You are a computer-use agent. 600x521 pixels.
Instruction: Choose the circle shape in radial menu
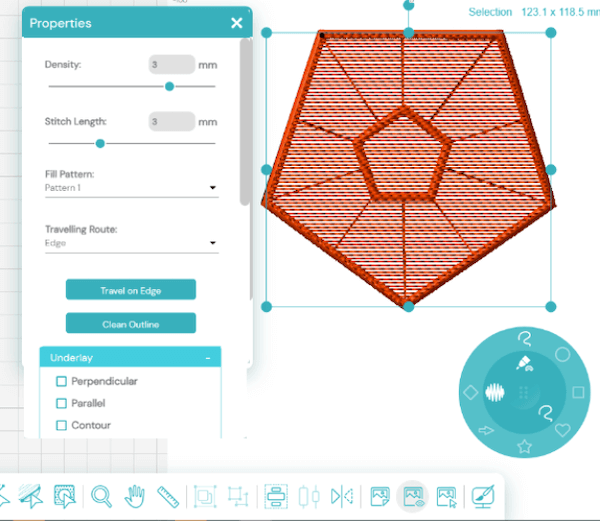[x=562, y=354]
